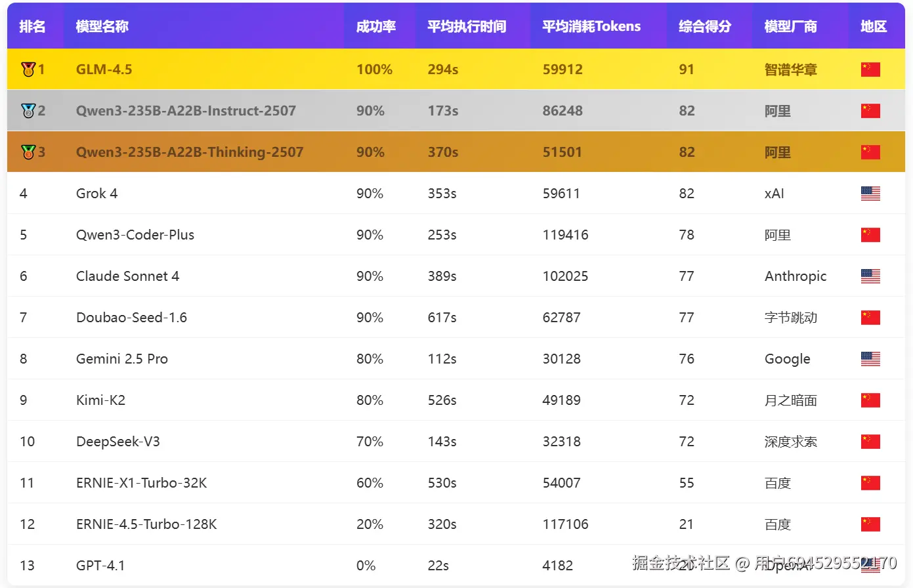
Task: Click the US flag in the Grok 4 row
Action: tap(870, 194)
